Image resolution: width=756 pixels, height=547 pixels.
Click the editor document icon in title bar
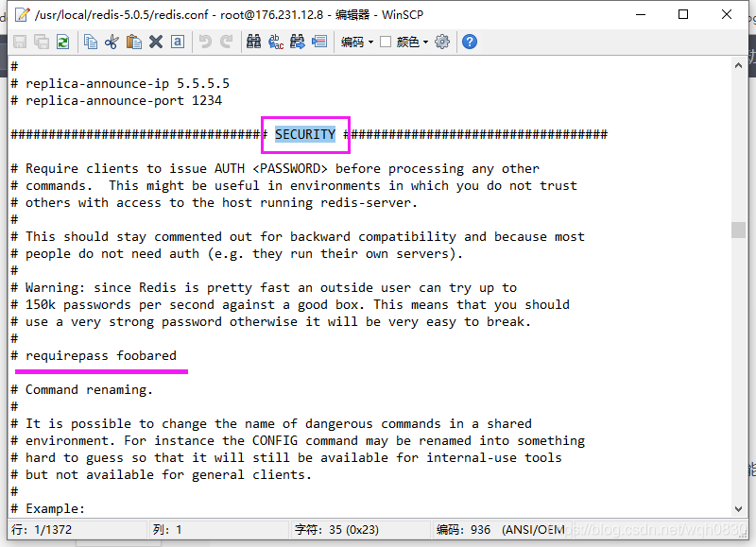click(x=22, y=15)
